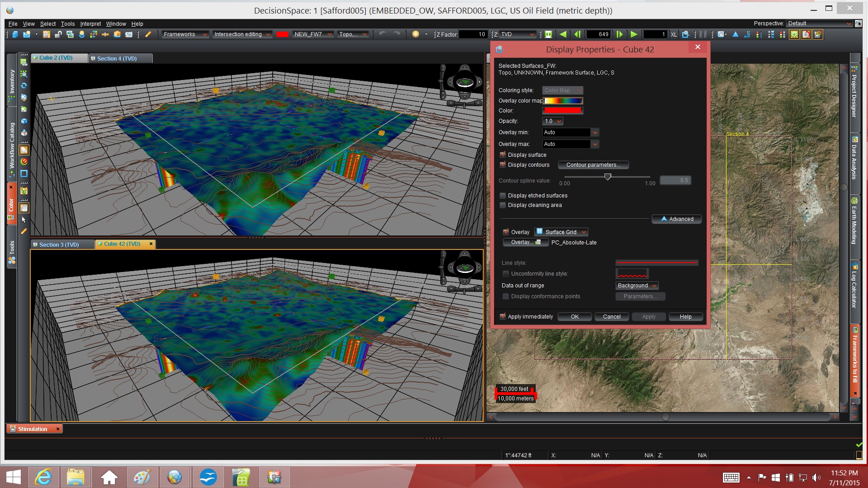Click the blue square outline icon in left toolbar
The height and width of the screenshot is (488, 868).
point(24,173)
